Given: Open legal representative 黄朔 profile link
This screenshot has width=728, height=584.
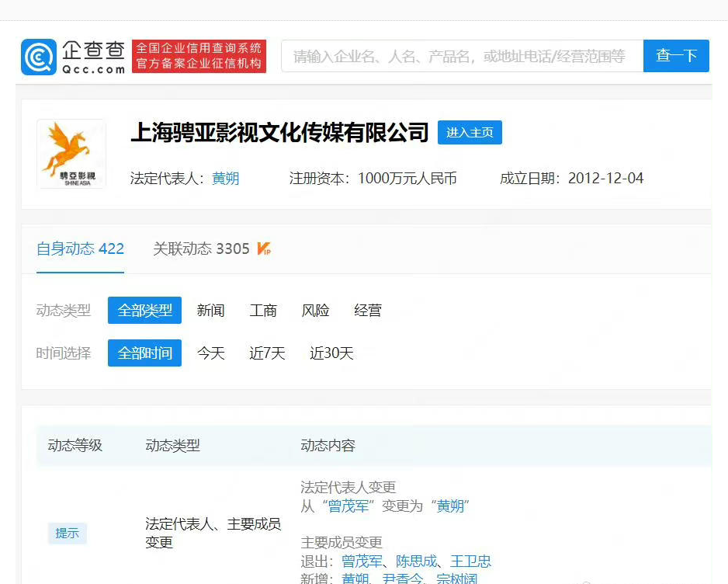Looking at the screenshot, I should [x=225, y=178].
